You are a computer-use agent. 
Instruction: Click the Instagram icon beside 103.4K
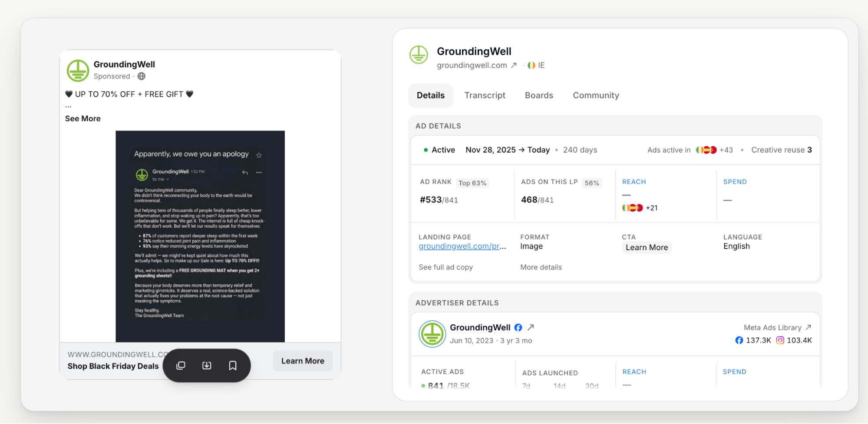tap(780, 340)
